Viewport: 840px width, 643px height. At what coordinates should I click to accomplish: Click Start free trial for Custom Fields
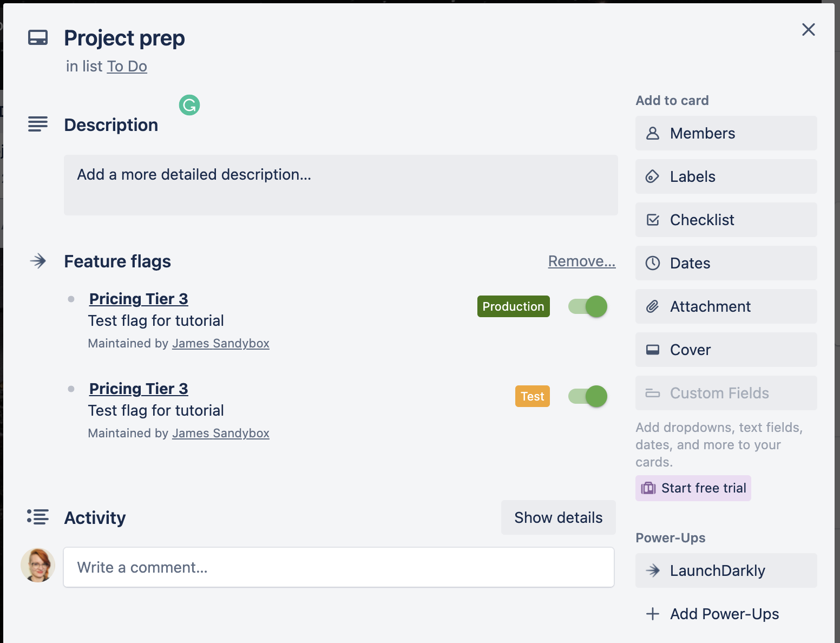693,488
